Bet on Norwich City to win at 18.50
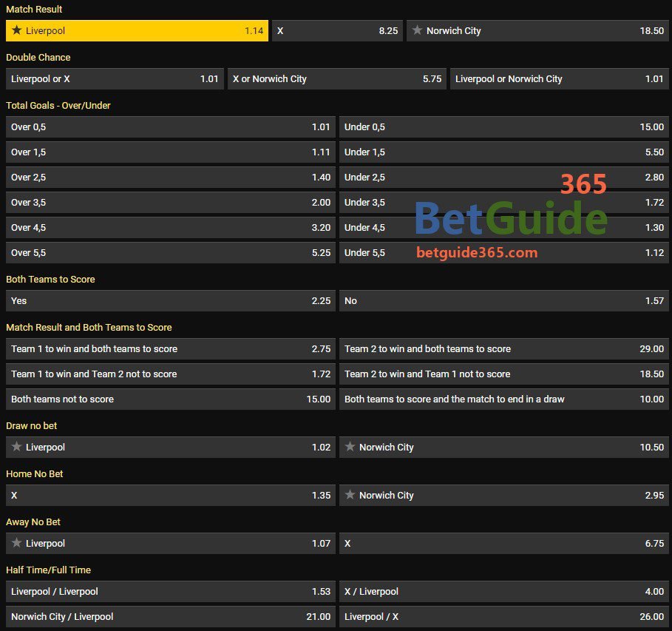 click(537, 31)
